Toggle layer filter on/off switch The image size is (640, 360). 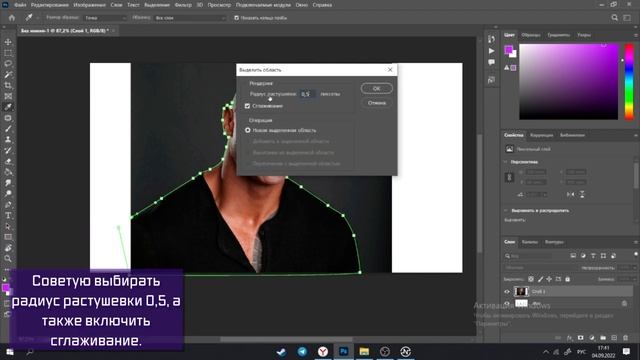636,255
